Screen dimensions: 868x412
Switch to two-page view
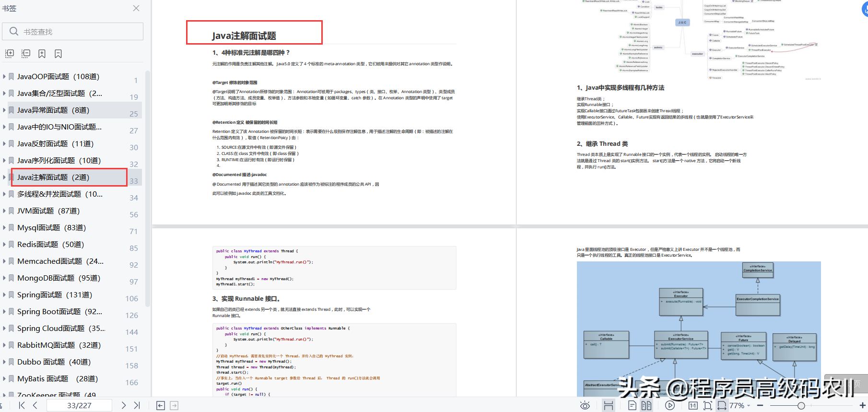tap(646, 406)
